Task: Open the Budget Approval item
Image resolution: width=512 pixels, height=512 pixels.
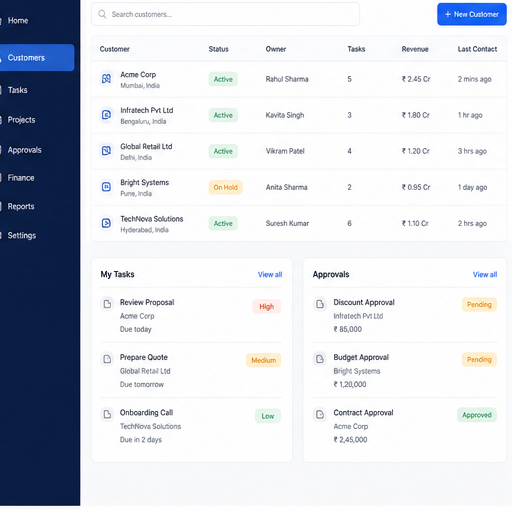Action: 361,357
